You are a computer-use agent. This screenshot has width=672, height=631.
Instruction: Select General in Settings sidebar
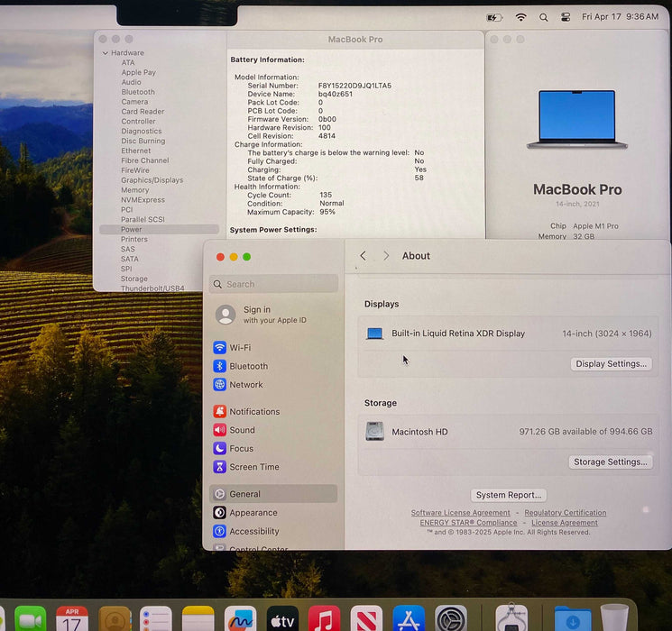pyautogui.click(x=274, y=494)
